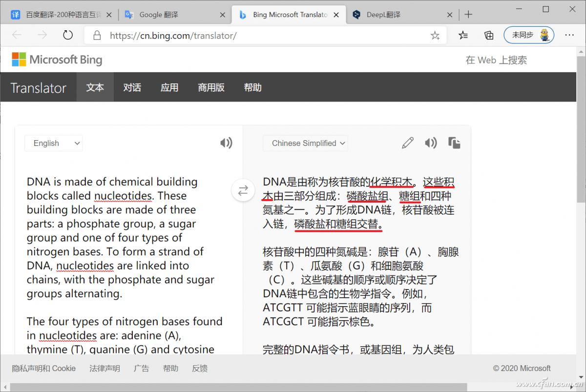Edit the translation with the pencil icon
Image resolution: width=586 pixels, height=392 pixels.
(408, 143)
